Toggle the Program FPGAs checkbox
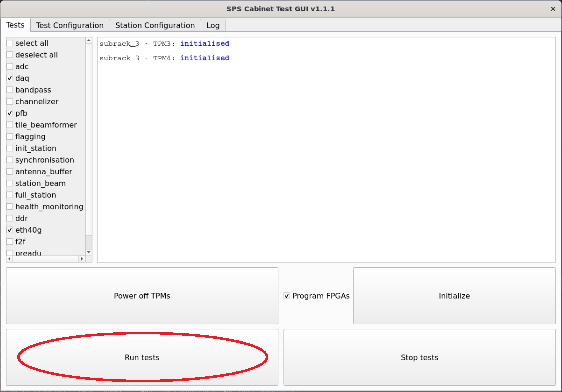 287,296
